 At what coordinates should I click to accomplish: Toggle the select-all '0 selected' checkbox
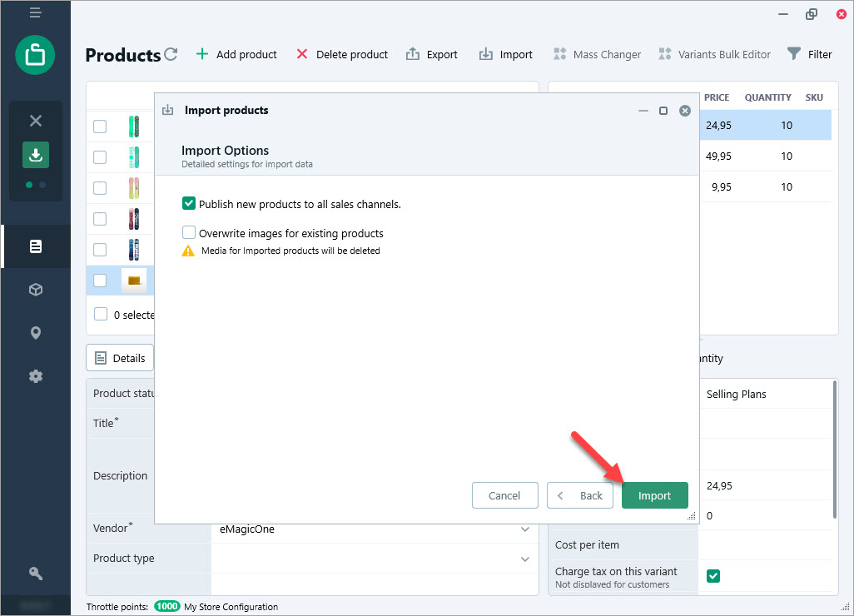pyautogui.click(x=101, y=314)
